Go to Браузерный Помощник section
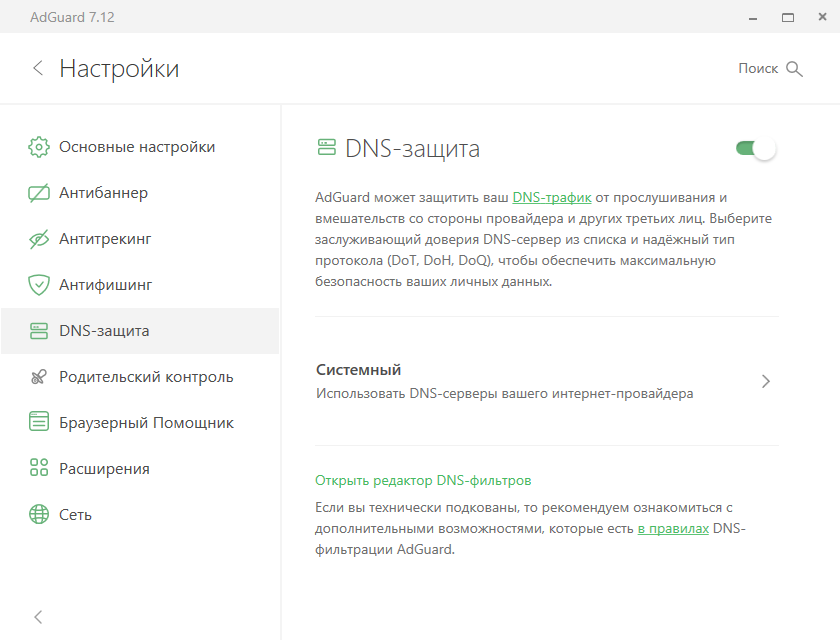Image resolution: width=840 pixels, height=640 pixels. tap(140, 423)
